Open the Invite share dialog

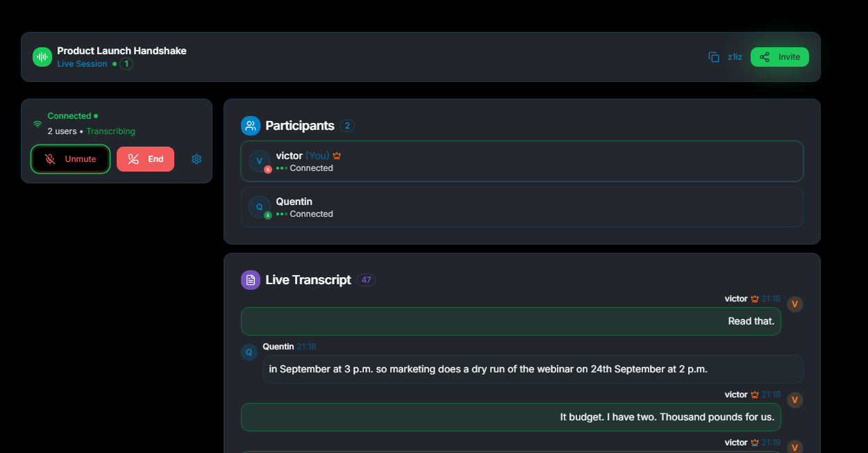[x=780, y=57]
